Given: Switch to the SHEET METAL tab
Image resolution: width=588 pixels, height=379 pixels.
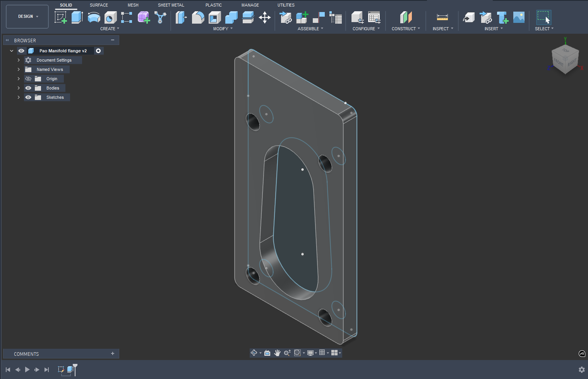Looking at the screenshot, I should [x=171, y=5].
